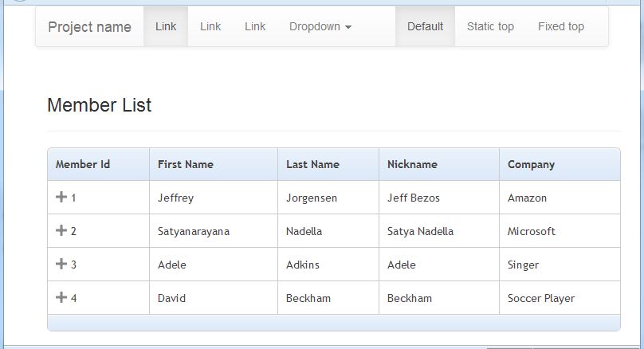Select the Soccer Player company cell

tap(560, 298)
